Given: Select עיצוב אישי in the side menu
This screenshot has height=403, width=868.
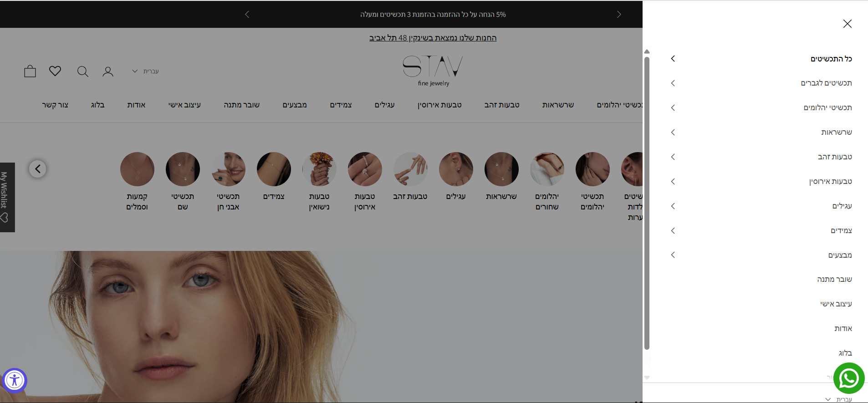Looking at the screenshot, I should (836, 304).
